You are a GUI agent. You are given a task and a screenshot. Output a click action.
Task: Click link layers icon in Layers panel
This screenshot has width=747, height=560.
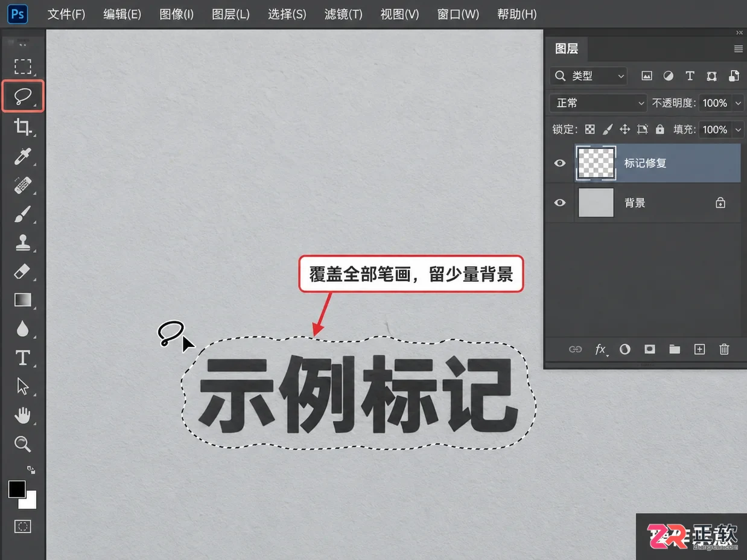pos(576,349)
